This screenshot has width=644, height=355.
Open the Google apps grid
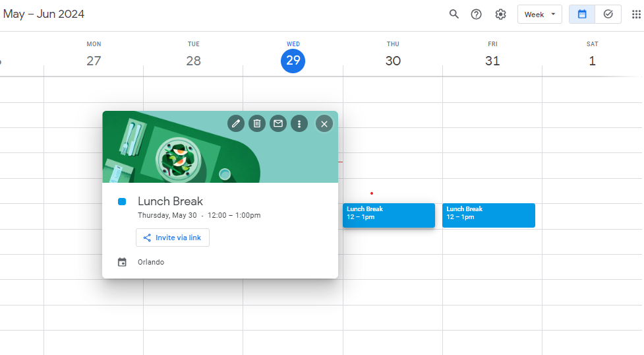tap(636, 15)
